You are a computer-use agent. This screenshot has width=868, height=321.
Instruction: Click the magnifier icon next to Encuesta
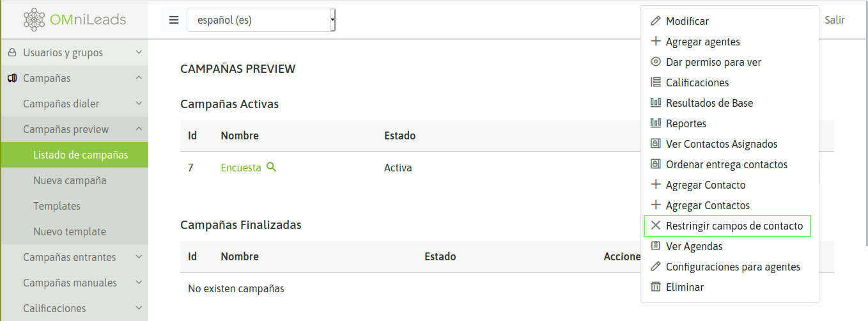[x=271, y=168]
